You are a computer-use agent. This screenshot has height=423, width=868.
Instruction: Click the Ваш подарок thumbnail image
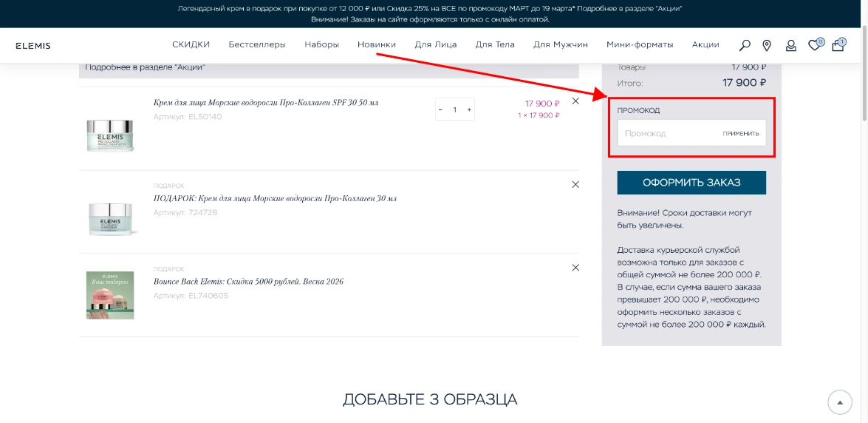point(110,296)
